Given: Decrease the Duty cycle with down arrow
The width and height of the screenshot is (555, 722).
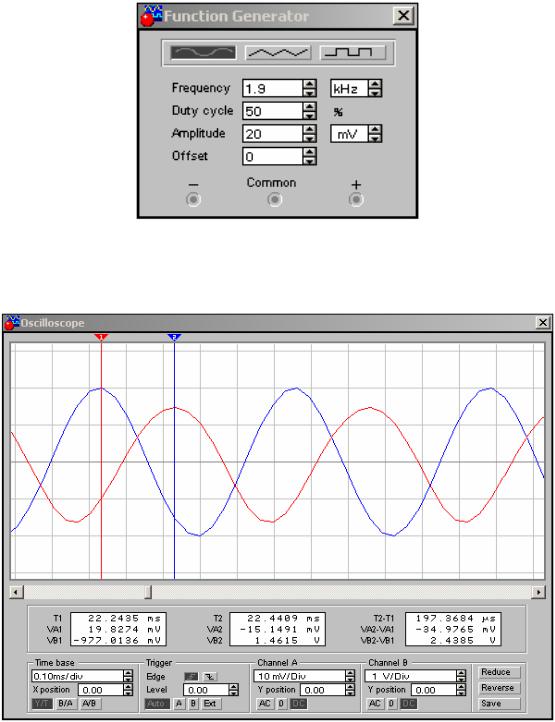Looking at the screenshot, I should pos(310,115).
